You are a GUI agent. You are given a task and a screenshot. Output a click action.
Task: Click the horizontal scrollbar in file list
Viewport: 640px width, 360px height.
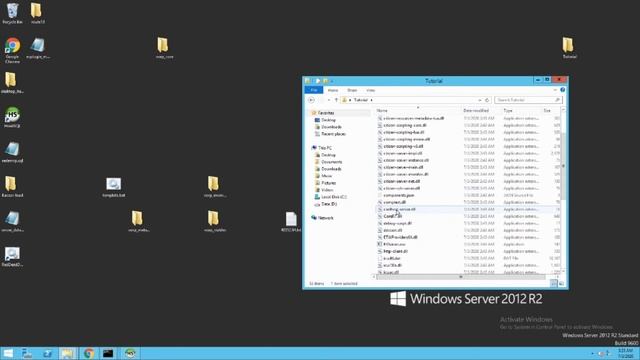click(460, 277)
